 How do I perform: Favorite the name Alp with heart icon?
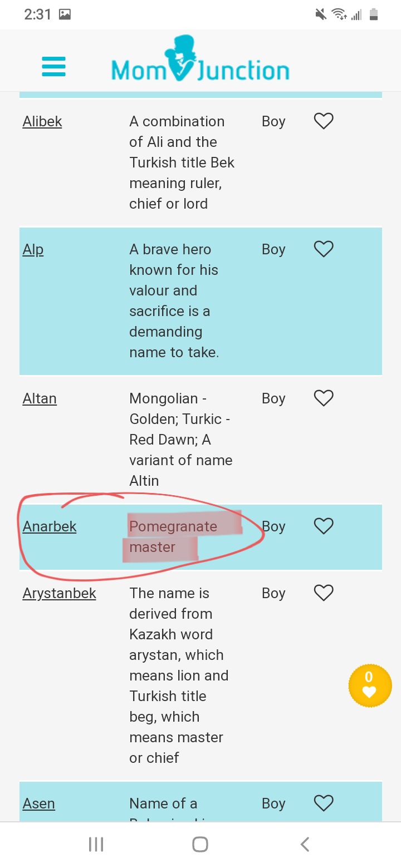(324, 249)
